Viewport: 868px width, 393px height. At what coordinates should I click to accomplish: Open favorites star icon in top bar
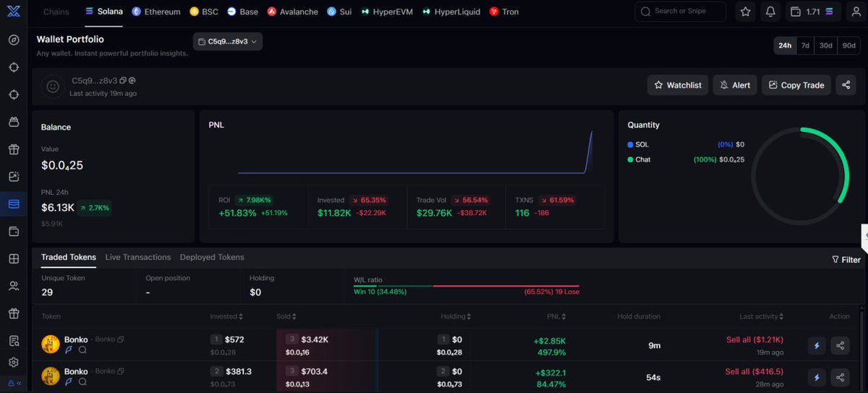click(746, 12)
